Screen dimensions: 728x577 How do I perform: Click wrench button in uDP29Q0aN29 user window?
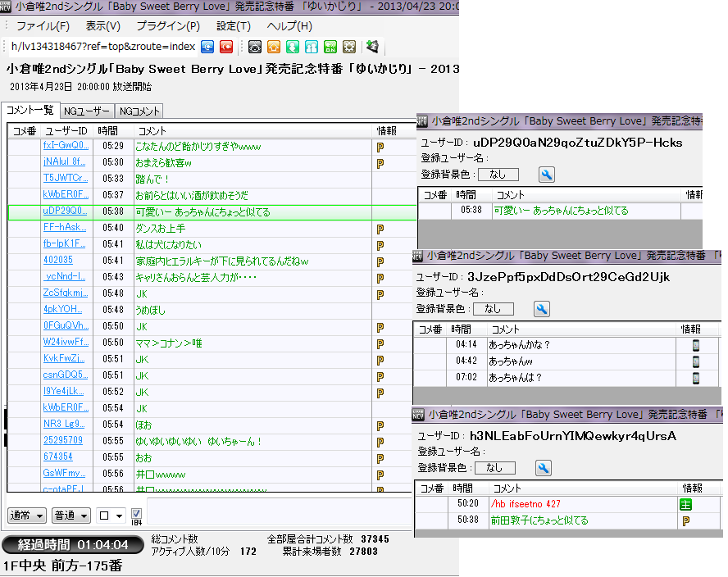547,175
